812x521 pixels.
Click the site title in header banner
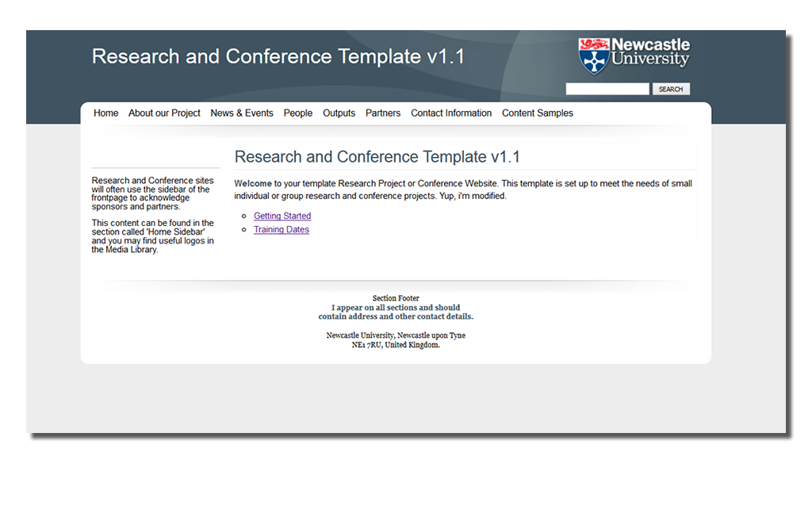pyautogui.click(x=278, y=57)
